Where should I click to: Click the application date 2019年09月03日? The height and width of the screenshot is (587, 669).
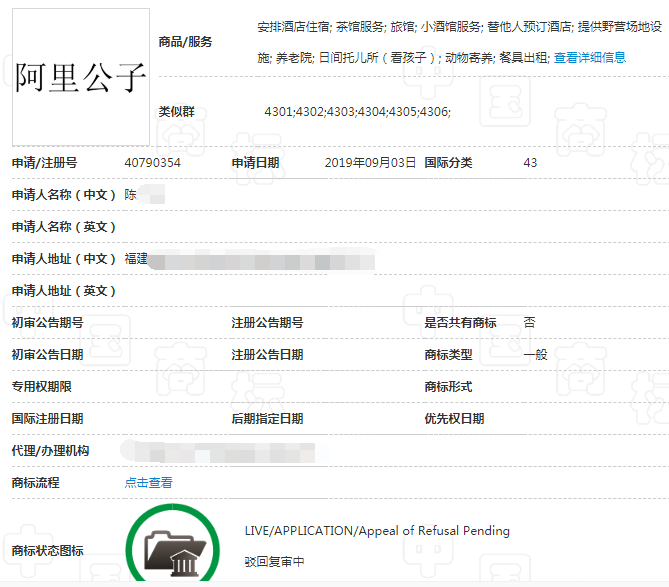(370, 162)
